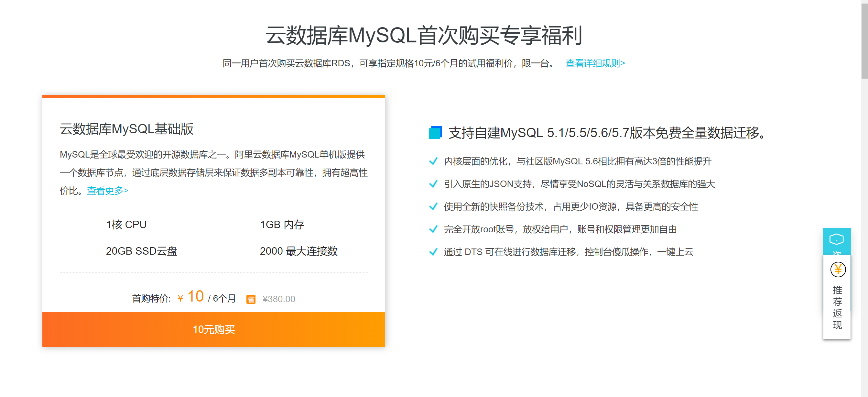This screenshot has height=397, width=868.
Task: Click the orange price 10 value
Action: pos(195,296)
